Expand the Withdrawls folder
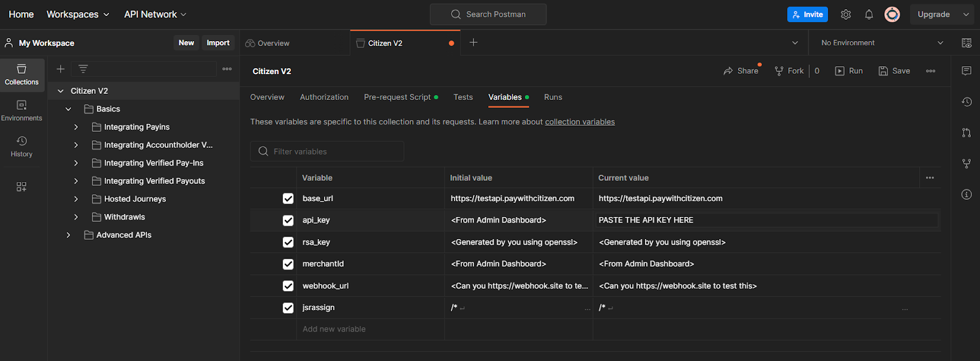 [76, 217]
